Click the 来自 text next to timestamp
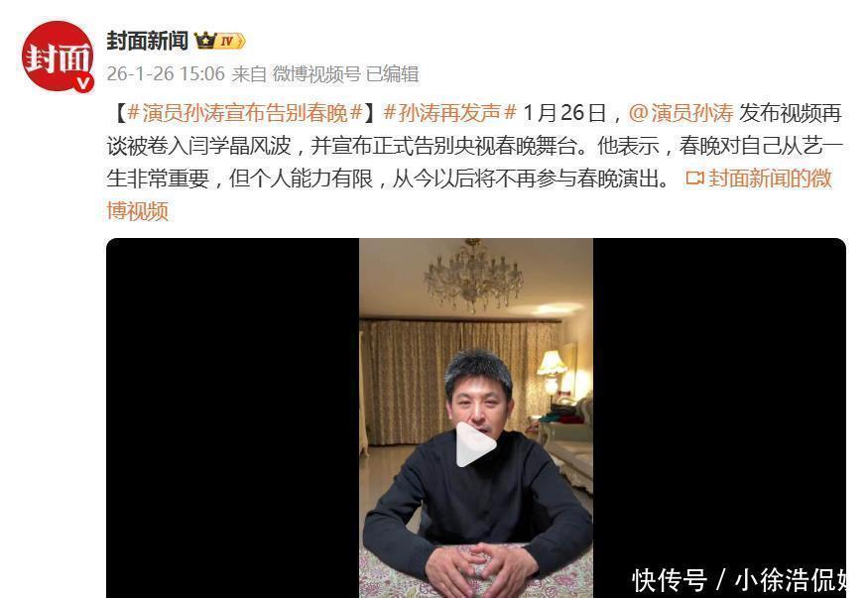The image size is (868, 598). (249, 73)
